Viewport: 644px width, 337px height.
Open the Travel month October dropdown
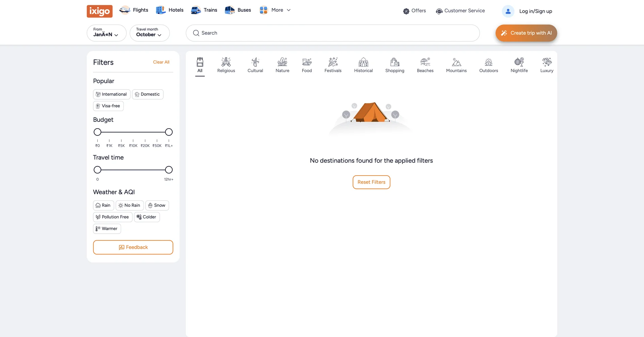click(x=150, y=33)
